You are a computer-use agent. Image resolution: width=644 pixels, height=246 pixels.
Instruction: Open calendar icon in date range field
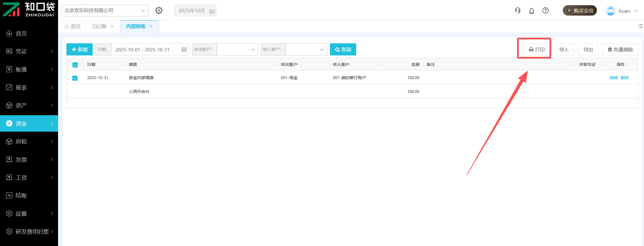tap(184, 50)
